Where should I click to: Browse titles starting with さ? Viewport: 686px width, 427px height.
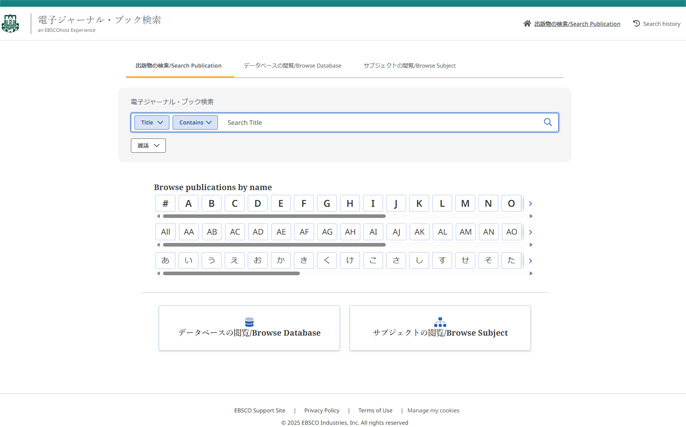396,260
